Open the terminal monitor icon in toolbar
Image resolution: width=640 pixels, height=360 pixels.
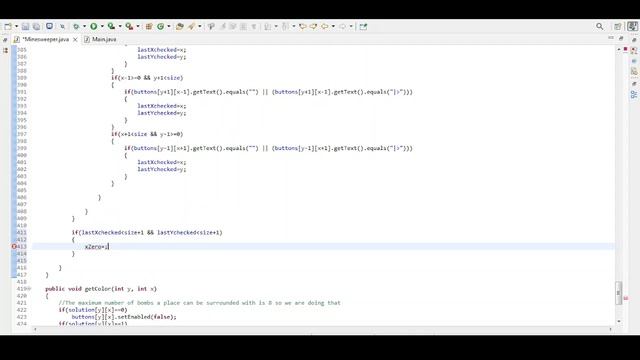(49, 27)
